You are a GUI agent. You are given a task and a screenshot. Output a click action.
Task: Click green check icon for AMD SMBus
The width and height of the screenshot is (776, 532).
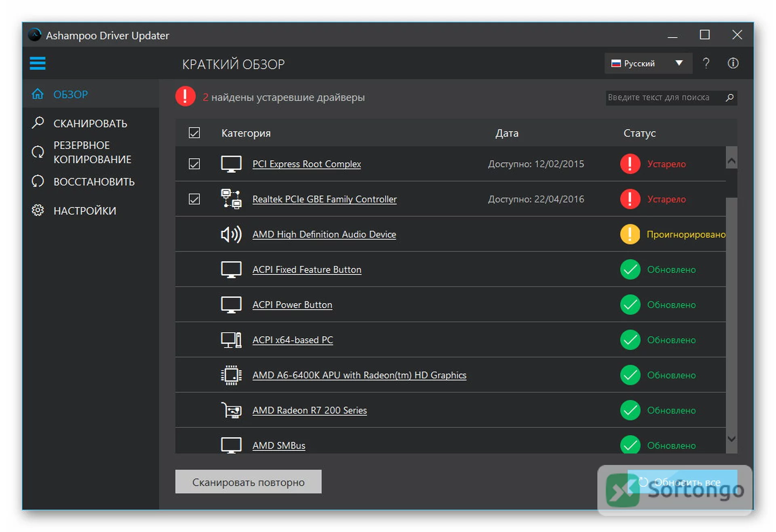[x=630, y=444]
